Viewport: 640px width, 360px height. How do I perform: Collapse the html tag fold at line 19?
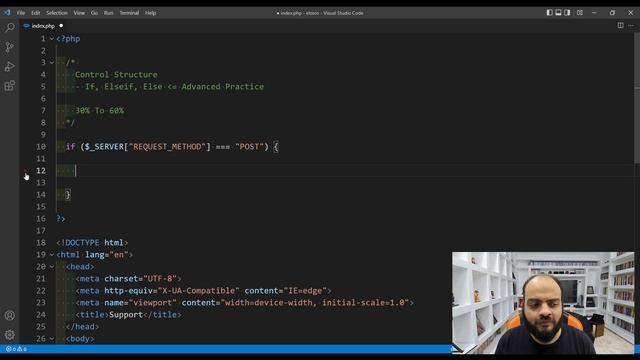point(52,255)
